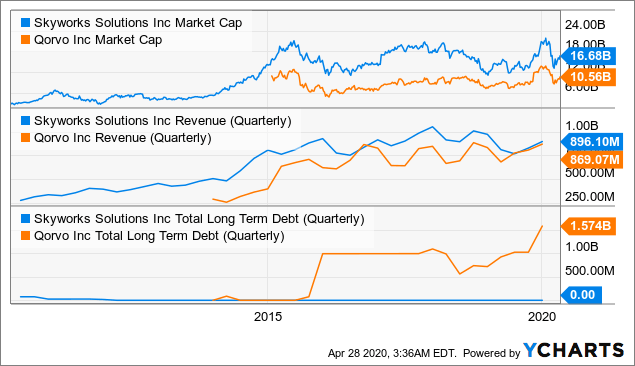Viewport: 635px width, 366px height.
Task: Click the 2015 x-axis label
Action: [x=268, y=317]
